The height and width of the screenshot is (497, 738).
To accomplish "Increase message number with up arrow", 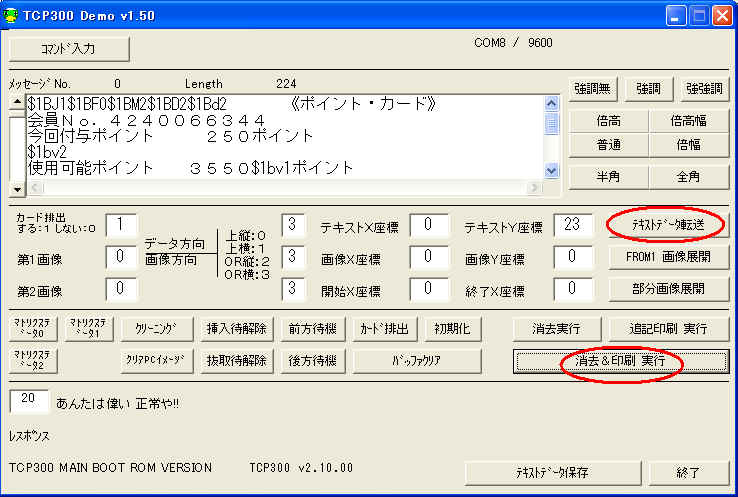I will coord(17,102).
